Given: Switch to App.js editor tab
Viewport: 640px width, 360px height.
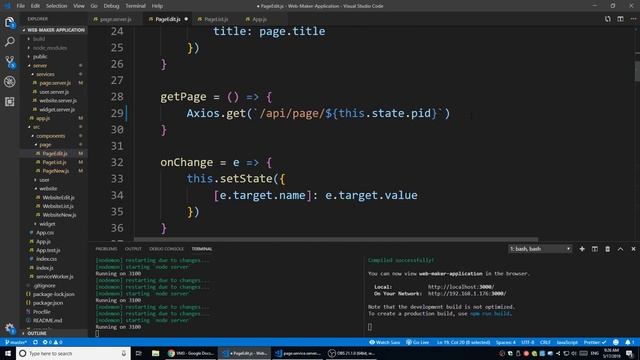Looking at the screenshot, I should coord(259,19).
